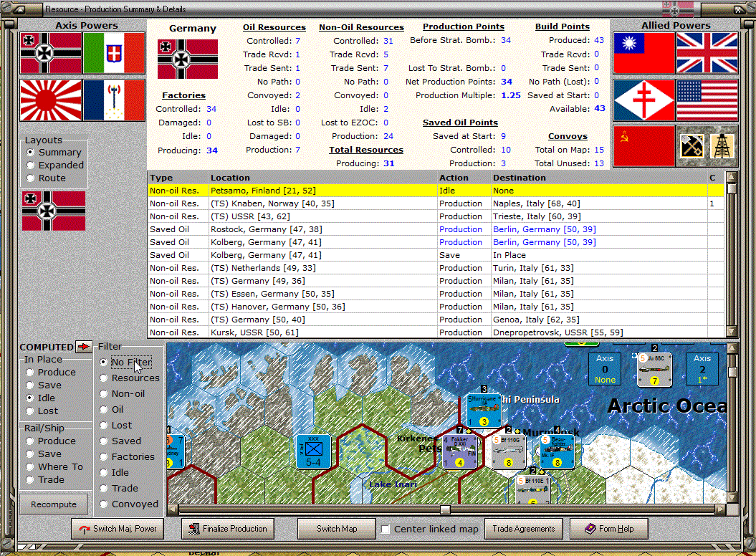Click the Axis 2 counter box
Viewport: 756px width, 556px height.
pos(702,369)
